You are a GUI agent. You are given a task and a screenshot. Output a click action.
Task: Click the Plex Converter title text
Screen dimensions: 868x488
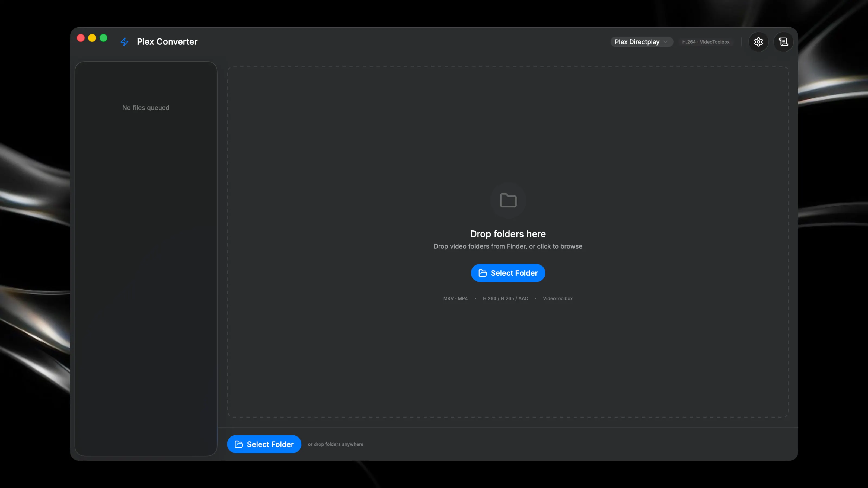pyautogui.click(x=167, y=42)
